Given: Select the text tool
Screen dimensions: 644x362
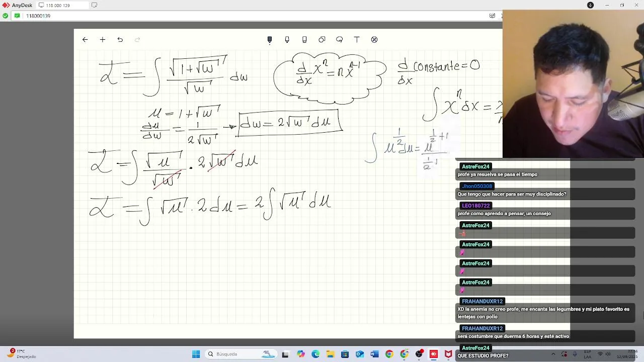Looking at the screenshot, I should [357, 40].
